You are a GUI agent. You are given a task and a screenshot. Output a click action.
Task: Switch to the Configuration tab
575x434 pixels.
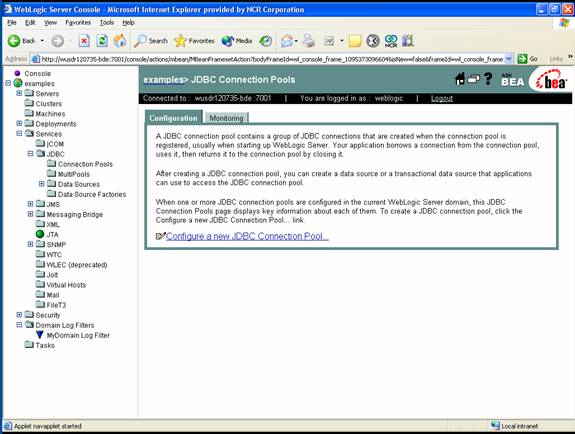click(173, 118)
